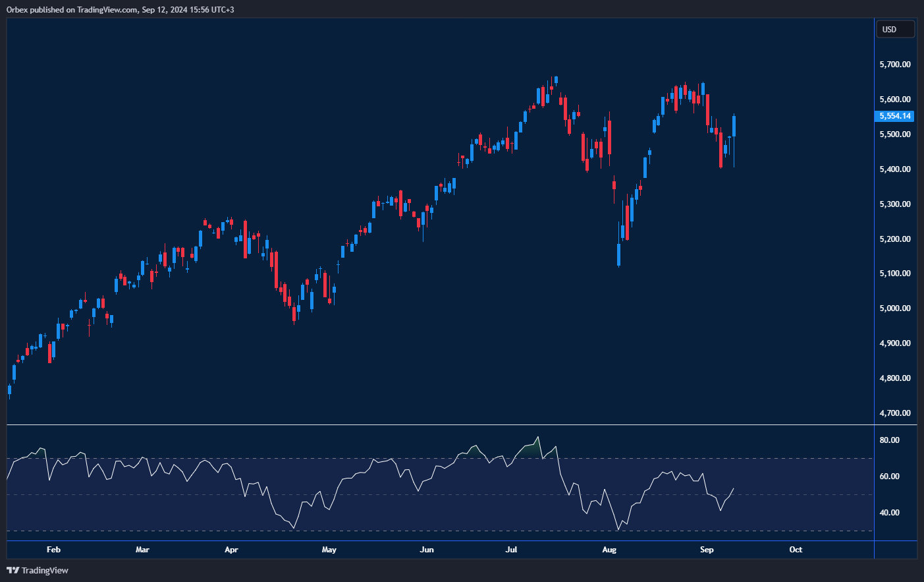Click the Oct label on time axis
The image size is (924, 582).
pos(796,550)
